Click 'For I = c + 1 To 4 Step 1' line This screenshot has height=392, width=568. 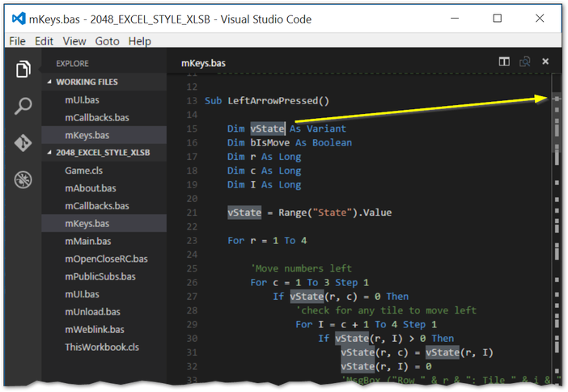point(367,325)
